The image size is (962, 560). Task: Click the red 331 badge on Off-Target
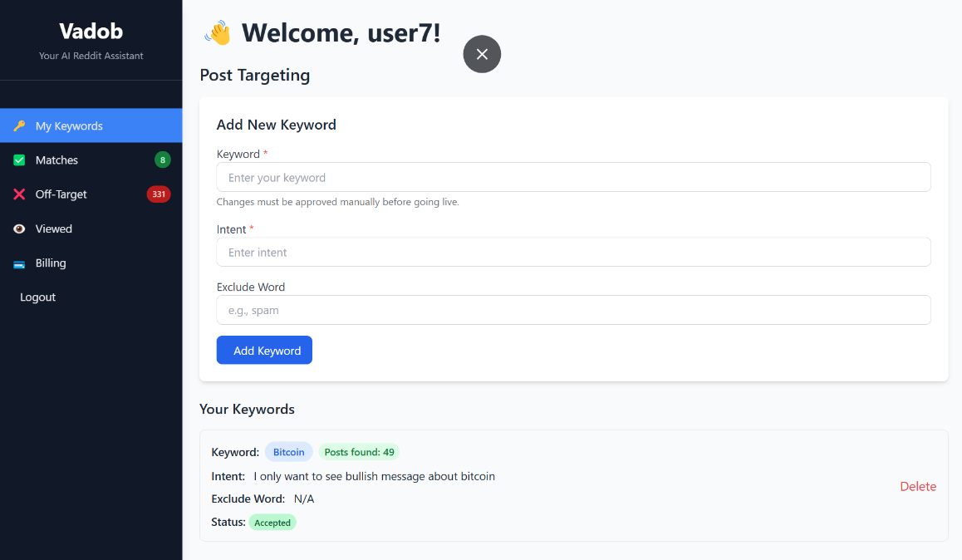(159, 194)
